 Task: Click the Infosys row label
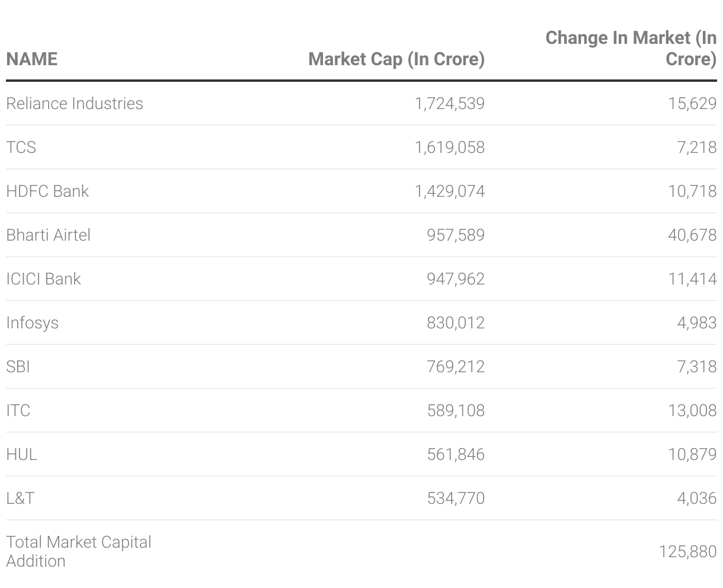(x=33, y=323)
